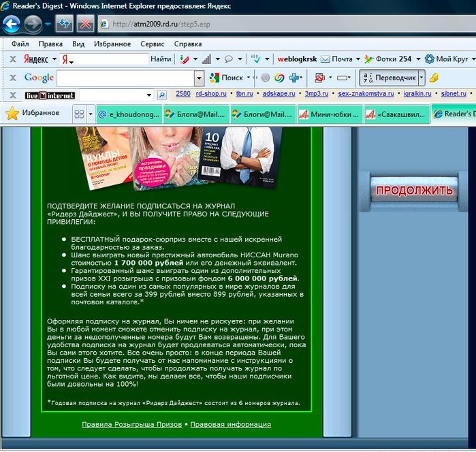
Task: Click the colorful swirl Google toolbar icon
Action: (279, 78)
